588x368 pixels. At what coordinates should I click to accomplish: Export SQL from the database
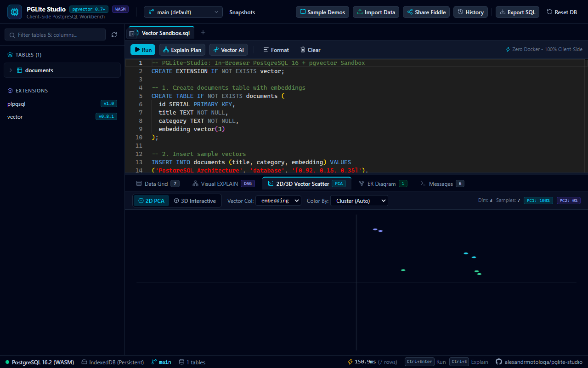(x=517, y=12)
